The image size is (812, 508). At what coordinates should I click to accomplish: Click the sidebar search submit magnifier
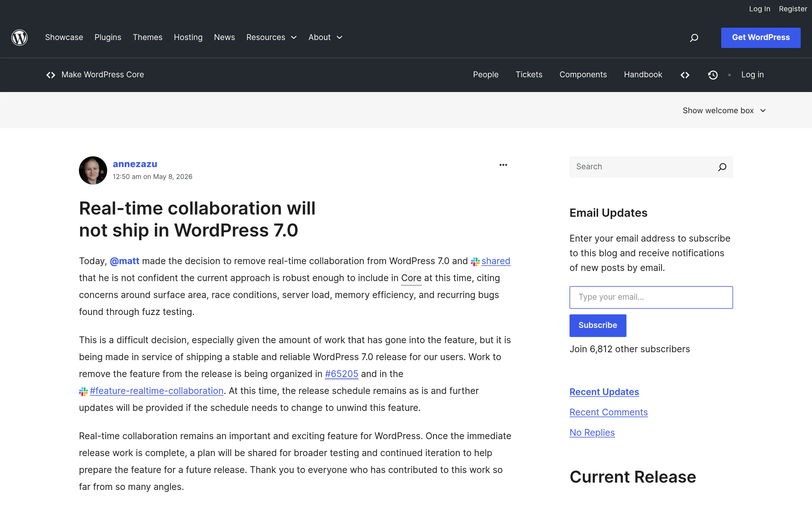tap(722, 167)
